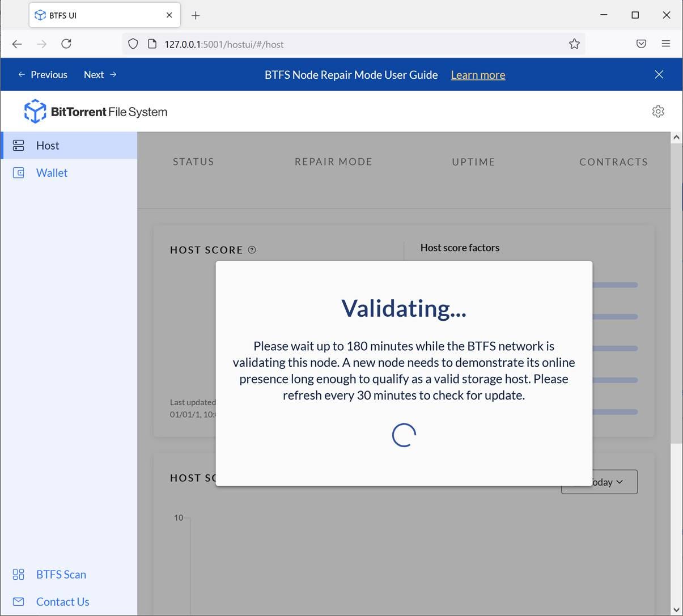Click the BTFS Node Repair Mode User Guide text
Viewport: 683px width, 616px height.
click(351, 75)
